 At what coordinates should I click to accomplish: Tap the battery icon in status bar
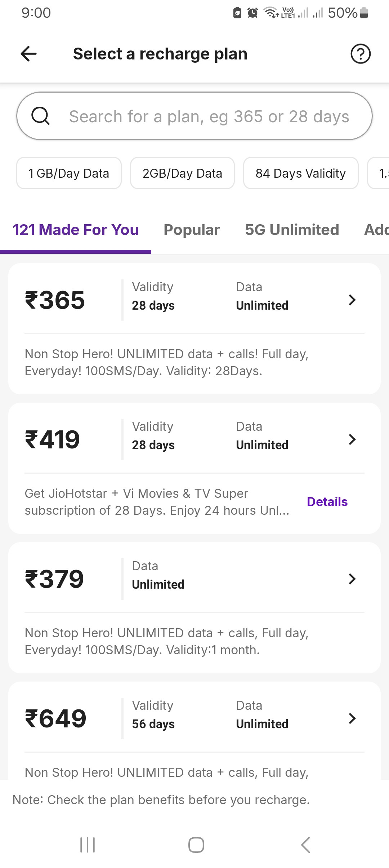(x=364, y=13)
